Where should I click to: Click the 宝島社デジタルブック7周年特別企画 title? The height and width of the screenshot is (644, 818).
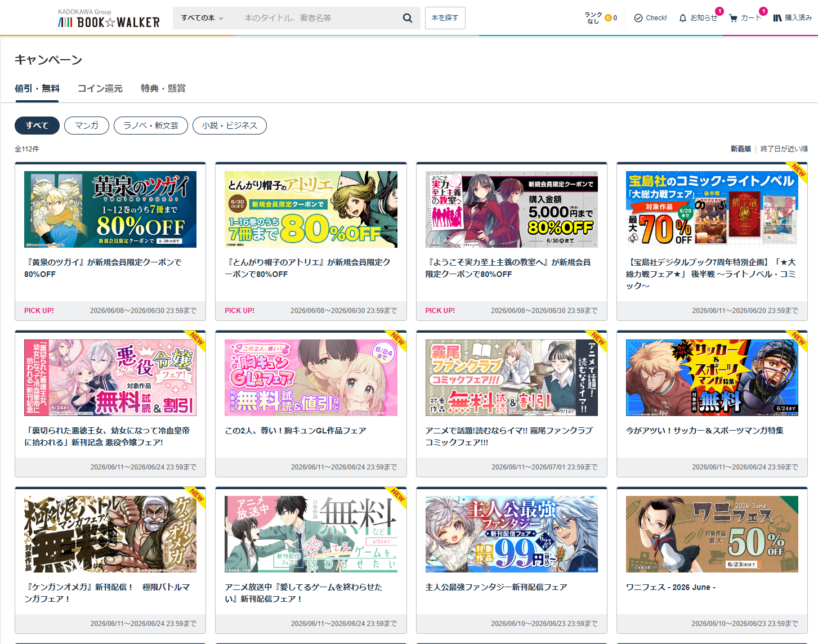click(711, 274)
